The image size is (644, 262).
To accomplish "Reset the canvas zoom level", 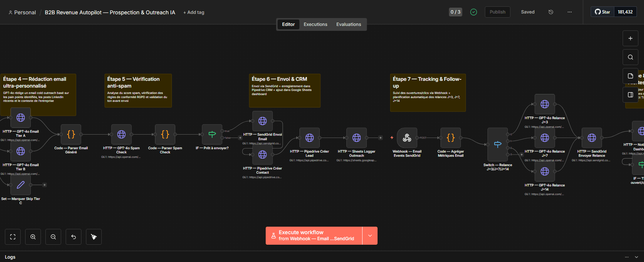I will (x=74, y=237).
